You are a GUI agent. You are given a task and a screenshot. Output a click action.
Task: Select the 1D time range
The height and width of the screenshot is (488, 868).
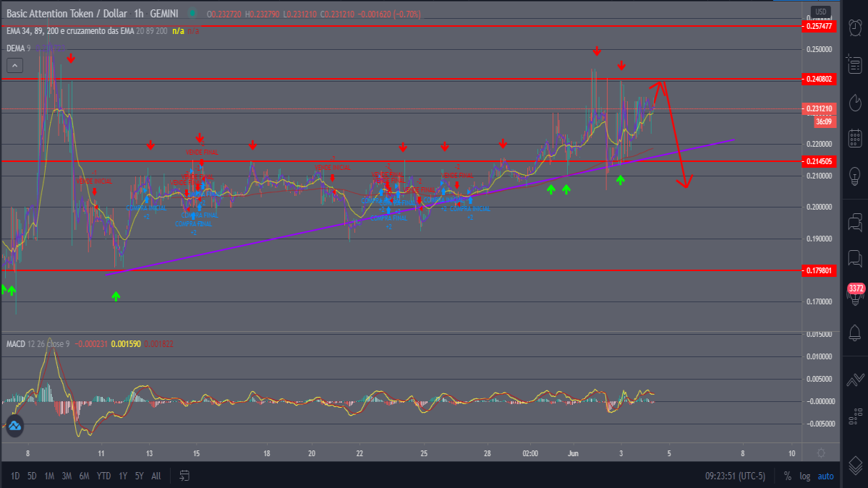15,476
